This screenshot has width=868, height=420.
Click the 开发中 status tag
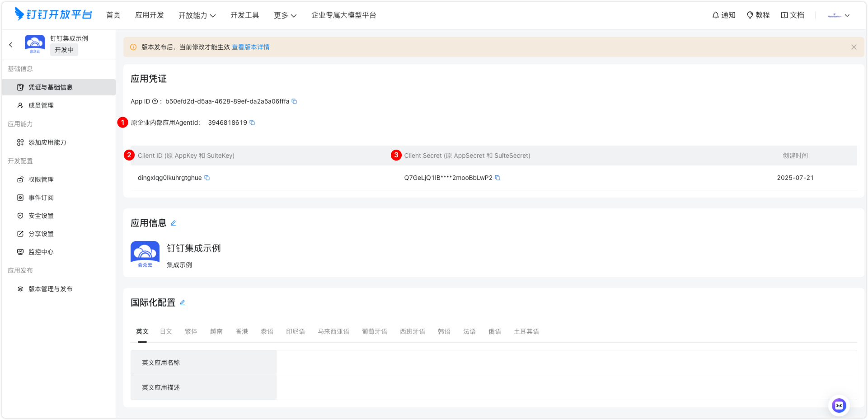click(x=64, y=50)
